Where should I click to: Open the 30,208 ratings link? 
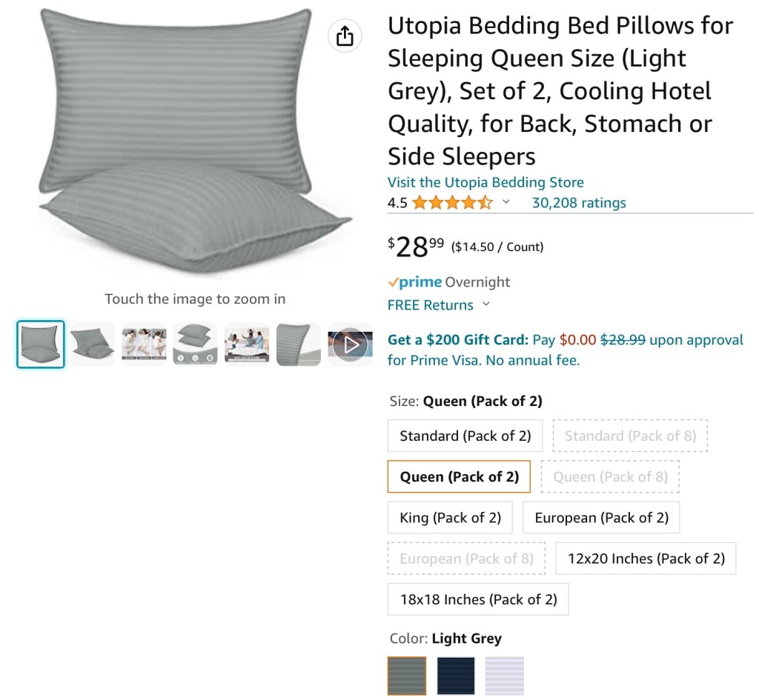pos(579,203)
